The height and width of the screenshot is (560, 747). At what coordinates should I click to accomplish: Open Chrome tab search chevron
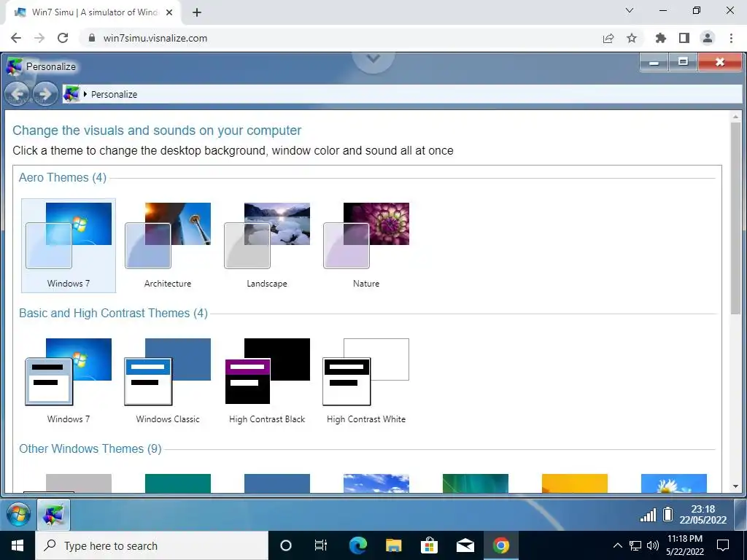click(630, 10)
